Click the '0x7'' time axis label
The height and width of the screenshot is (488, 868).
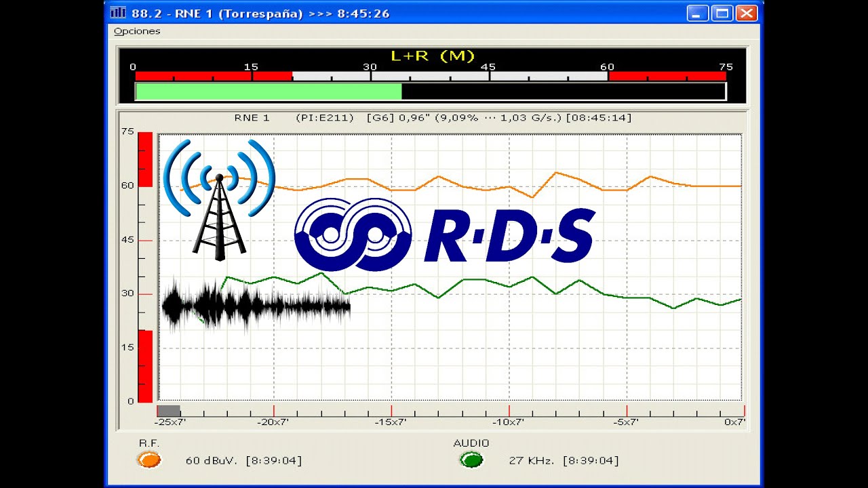735,422
